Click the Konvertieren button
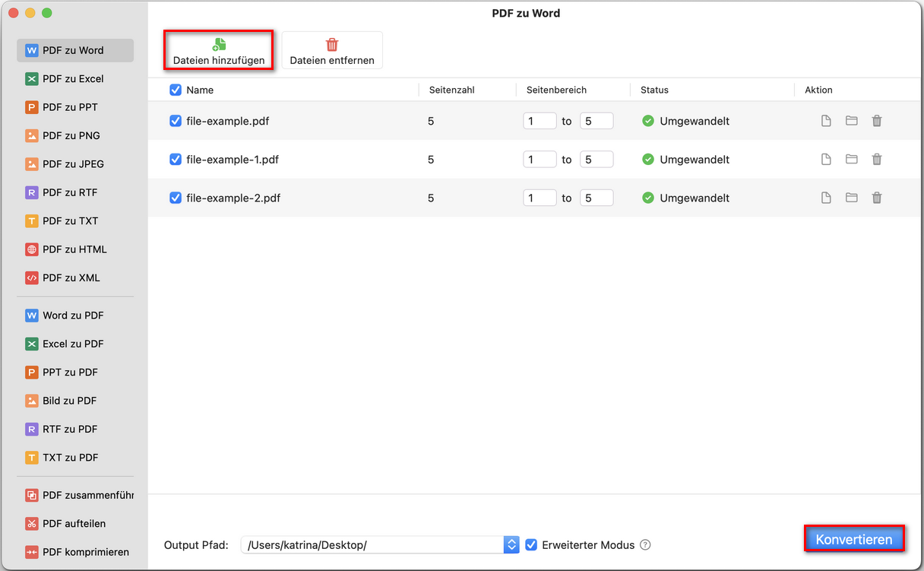This screenshot has width=924, height=571. point(854,539)
